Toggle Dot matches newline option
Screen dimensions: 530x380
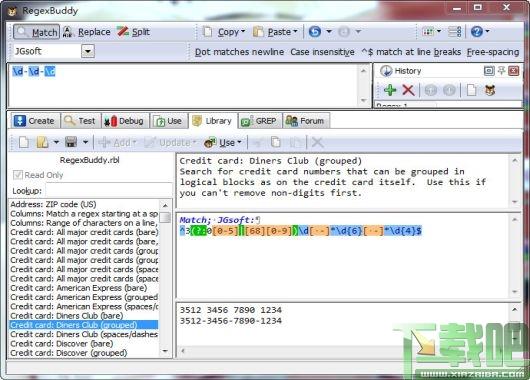coord(239,52)
